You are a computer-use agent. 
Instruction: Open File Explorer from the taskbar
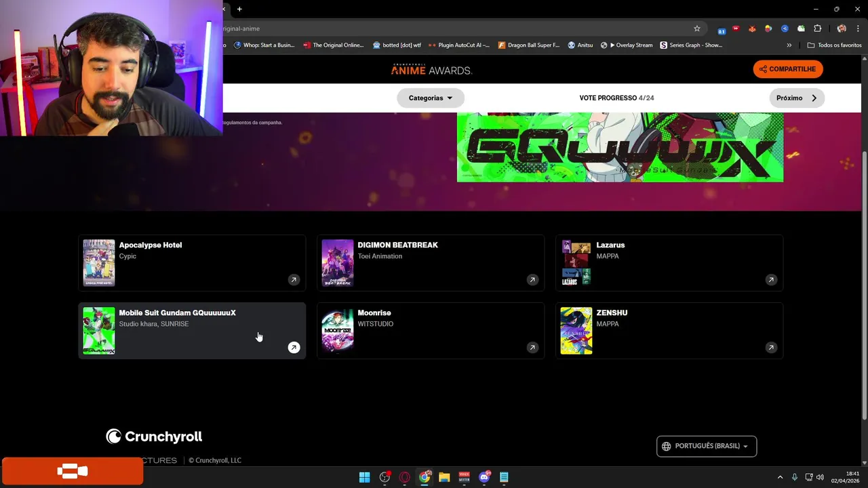444,477
